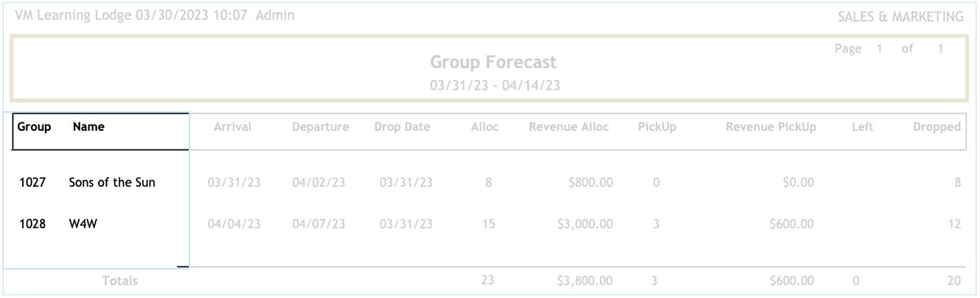Viewport: 980px width, 298px height.
Task: Select the Departure column header
Action: tap(319, 128)
